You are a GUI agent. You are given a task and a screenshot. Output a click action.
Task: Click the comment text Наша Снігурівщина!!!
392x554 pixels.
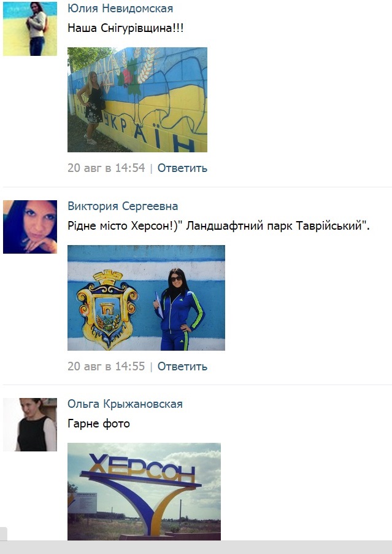pos(126,28)
